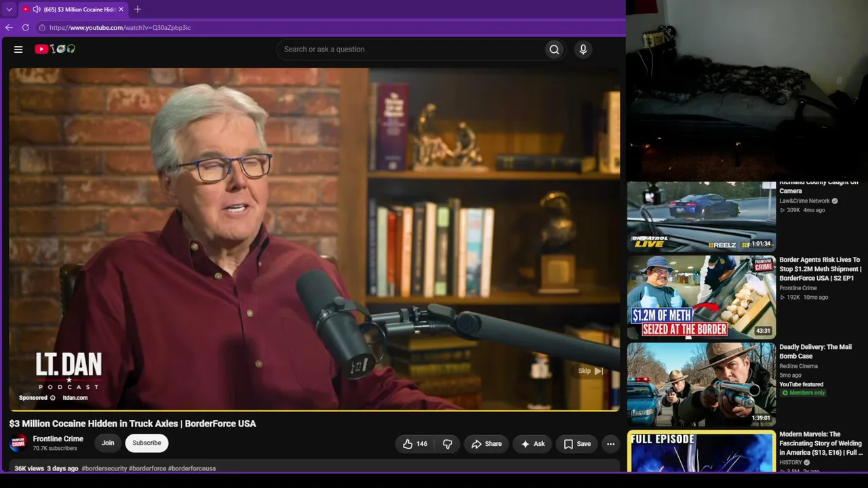Subscribe to Frontline Crime
Image resolution: width=868 pixels, height=488 pixels.
click(146, 443)
